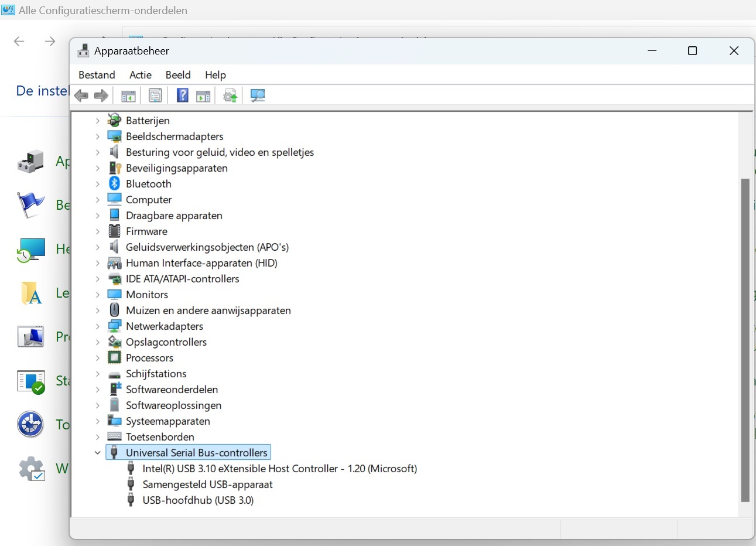Expand the Beeldschermadapters node
The image size is (756, 546).
click(98, 136)
